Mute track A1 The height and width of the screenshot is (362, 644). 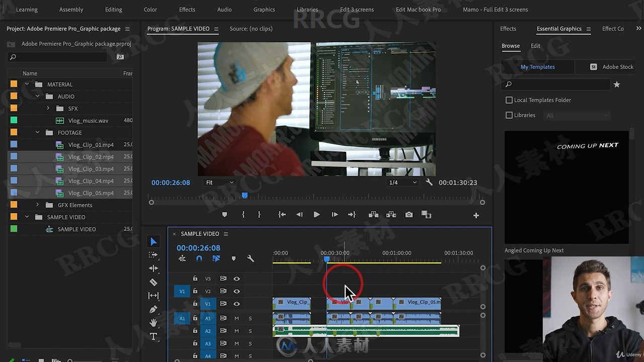236,318
